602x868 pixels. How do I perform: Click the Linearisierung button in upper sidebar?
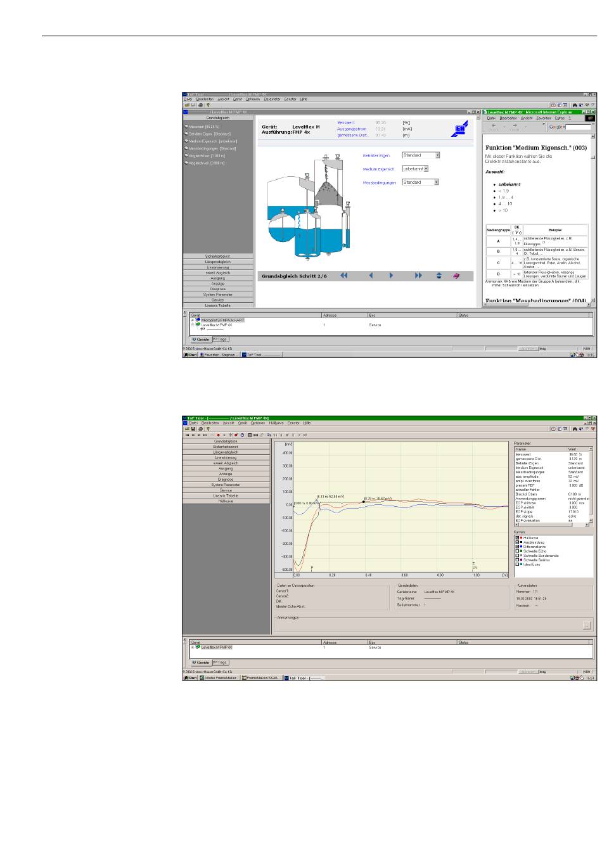(218, 267)
